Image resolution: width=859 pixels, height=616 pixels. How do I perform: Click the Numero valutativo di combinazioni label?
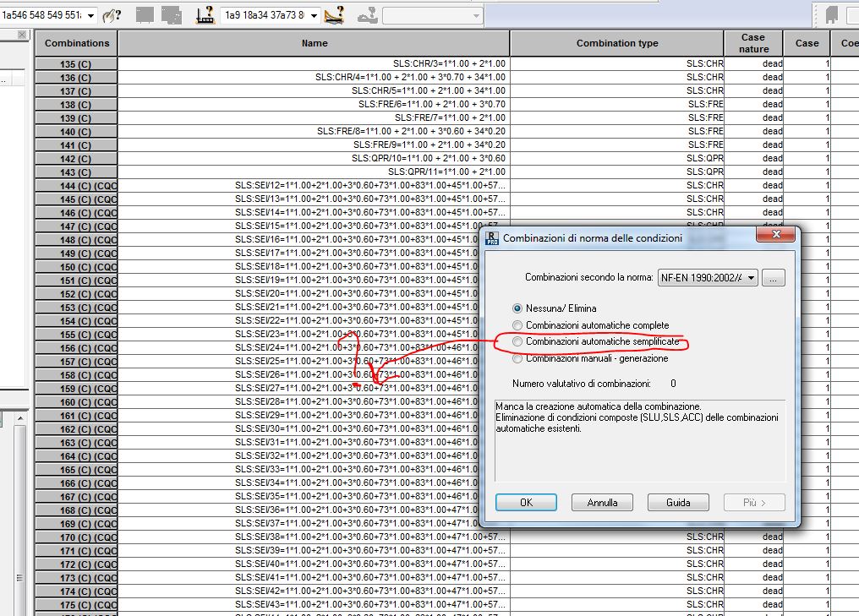point(581,384)
